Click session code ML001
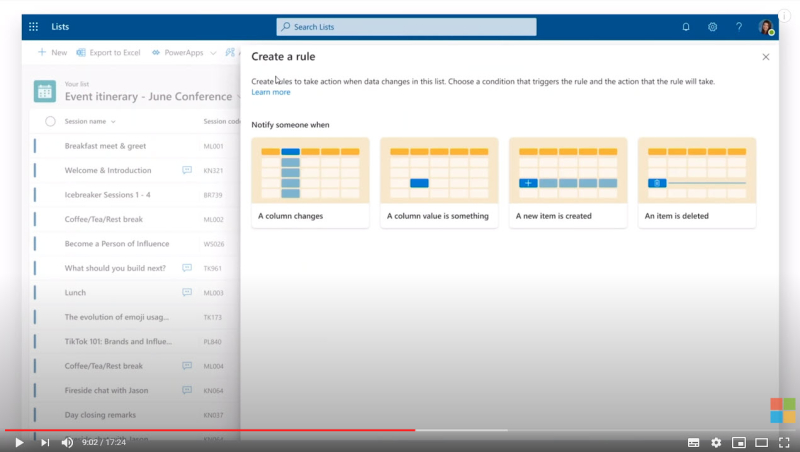Image resolution: width=800 pixels, height=452 pixels. click(x=213, y=146)
